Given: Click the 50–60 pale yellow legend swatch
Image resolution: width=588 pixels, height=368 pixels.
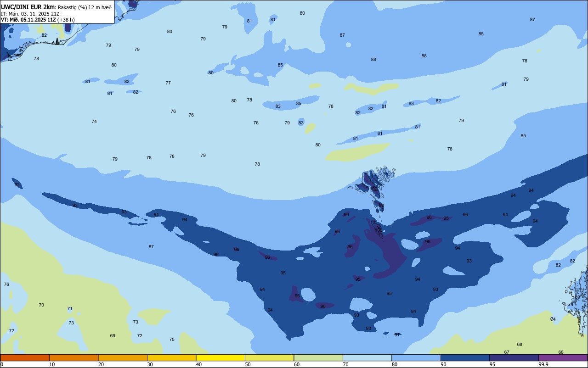Looking at the screenshot, I should click(269, 357).
